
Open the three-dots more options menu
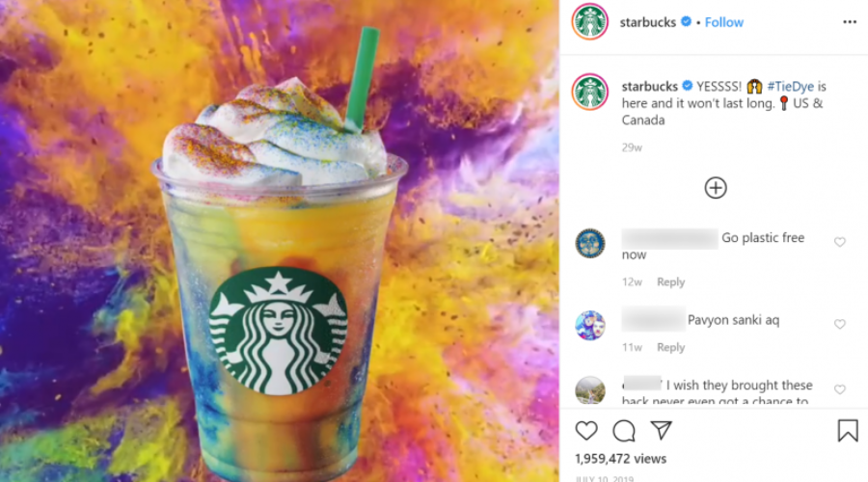click(x=850, y=22)
